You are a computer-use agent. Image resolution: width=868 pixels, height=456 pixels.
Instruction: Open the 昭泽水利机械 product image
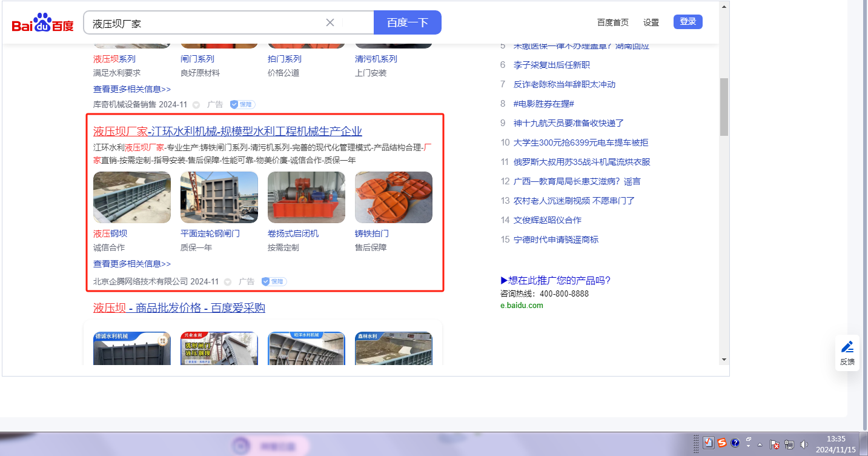(x=306, y=348)
